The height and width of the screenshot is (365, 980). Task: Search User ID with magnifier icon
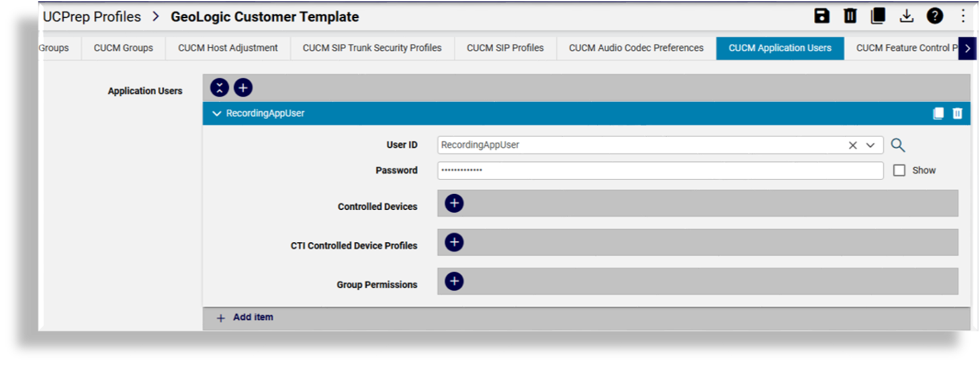(x=898, y=145)
